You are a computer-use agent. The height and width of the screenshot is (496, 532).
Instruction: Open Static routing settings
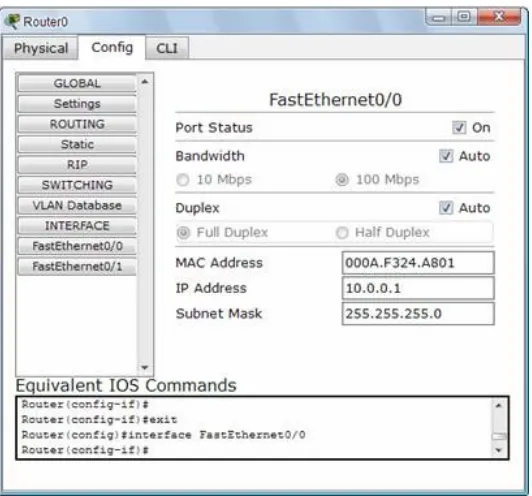point(77,145)
